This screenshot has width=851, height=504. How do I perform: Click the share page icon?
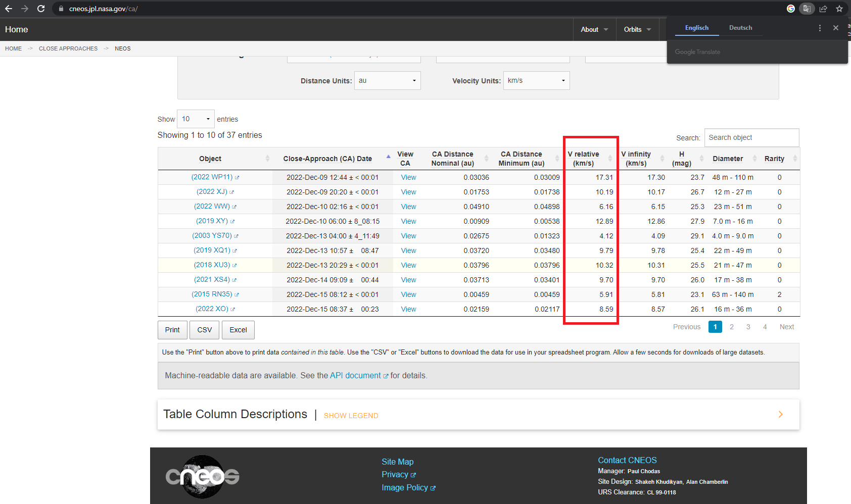coord(823,9)
